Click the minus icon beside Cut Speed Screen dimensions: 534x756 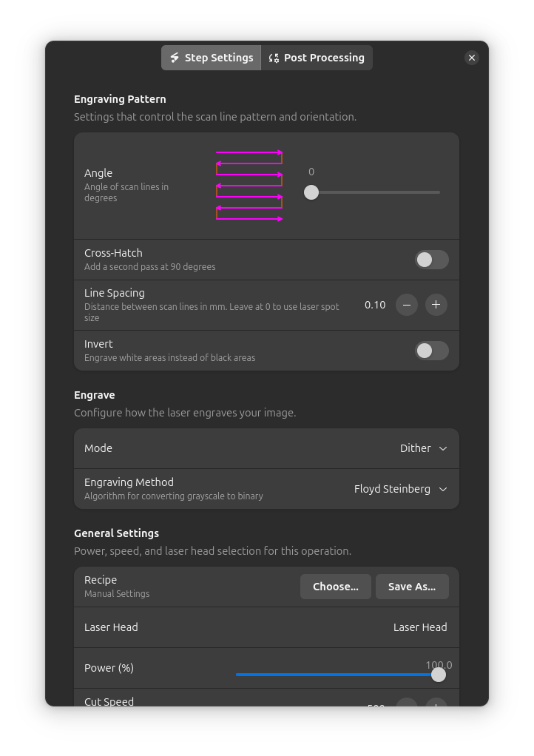tap(407, 706)
